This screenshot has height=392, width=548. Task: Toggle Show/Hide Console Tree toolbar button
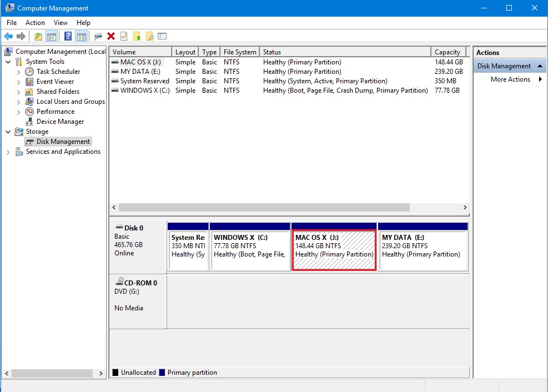pos(51,37)
